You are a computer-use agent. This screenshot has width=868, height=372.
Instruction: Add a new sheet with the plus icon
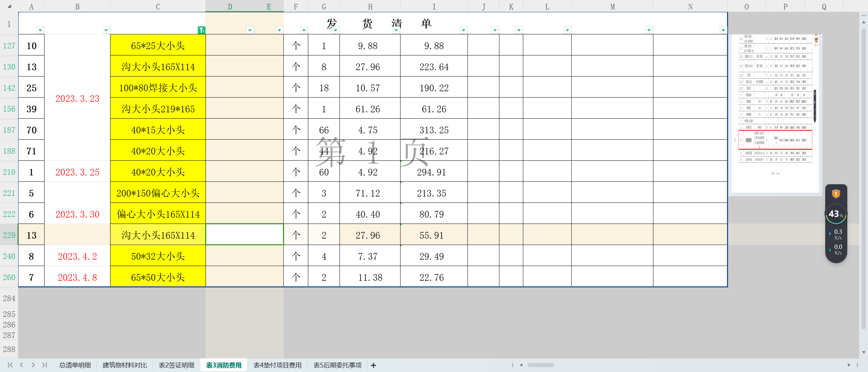point(374,365)
